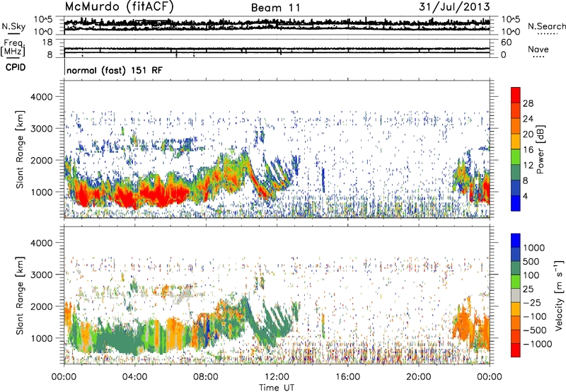This screenshot has width=566, height=392.
Task: Click the '12:00' time axis tick
Action: coord(277,377)
